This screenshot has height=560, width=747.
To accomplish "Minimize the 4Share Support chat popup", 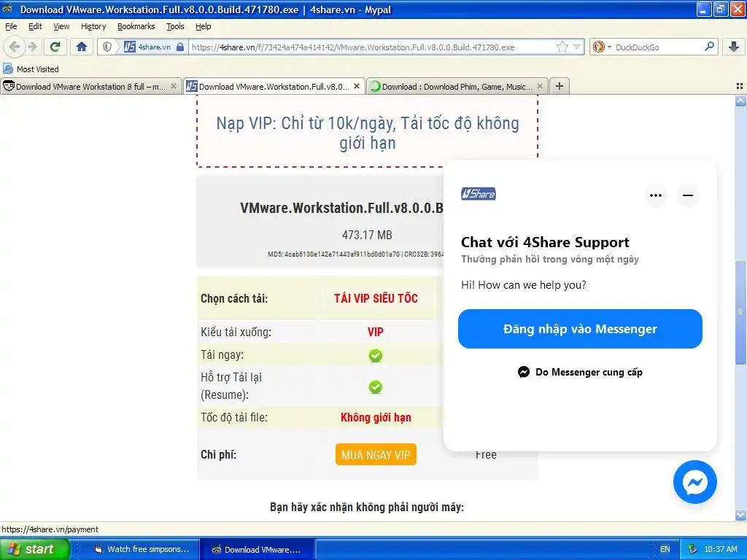I will (x=687, y=195).
